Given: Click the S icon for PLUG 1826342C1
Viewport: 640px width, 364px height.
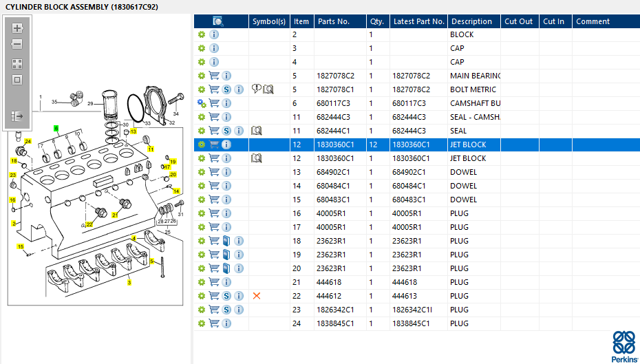Looking at the screenshot, I should (x=226, y=310).
